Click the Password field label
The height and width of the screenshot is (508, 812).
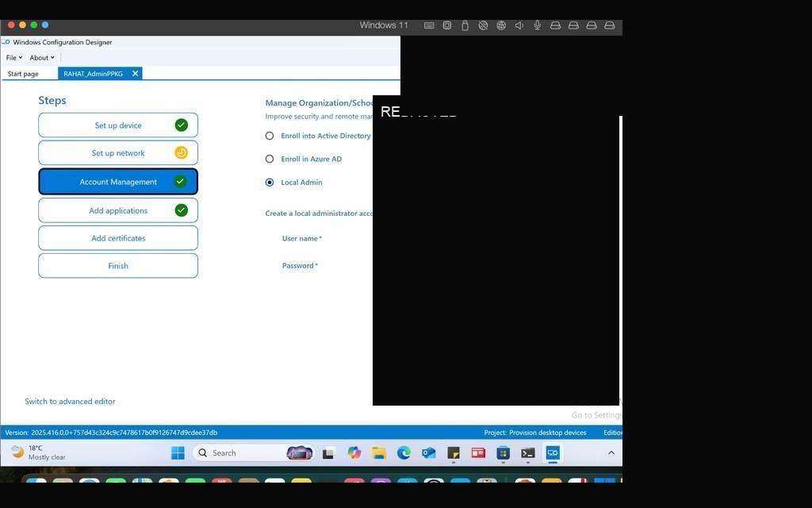[x=300, y=265]
